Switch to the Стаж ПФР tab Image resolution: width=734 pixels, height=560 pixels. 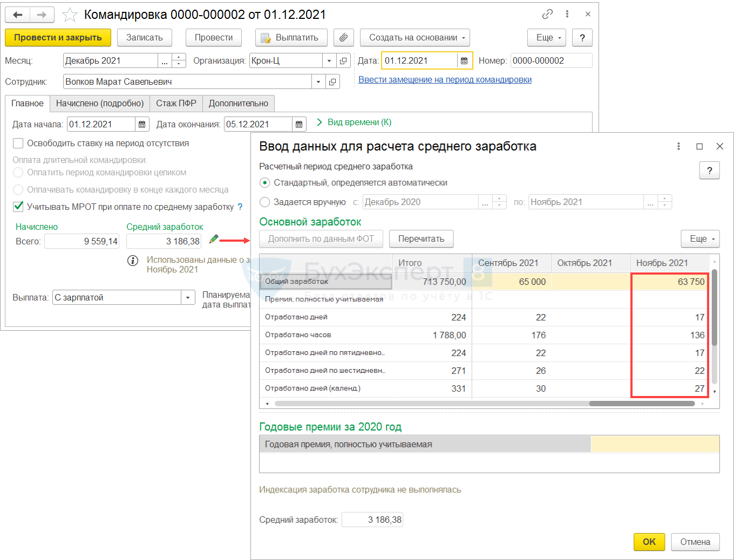click(176, 103)
